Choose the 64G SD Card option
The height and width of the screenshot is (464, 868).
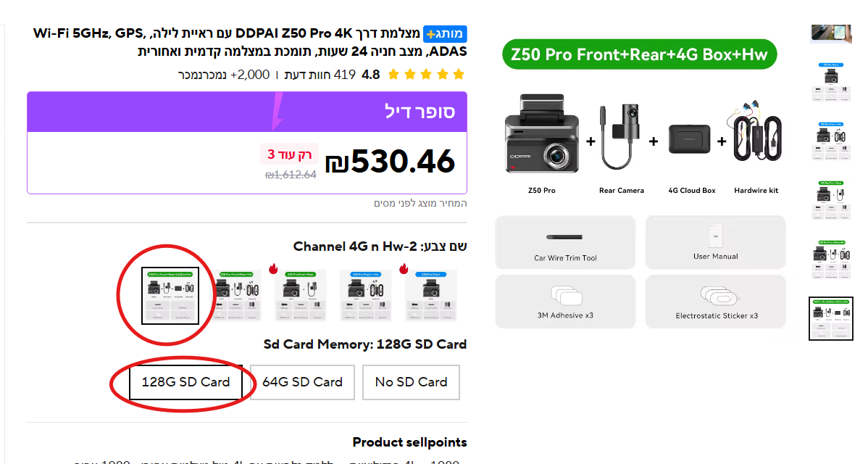pos(302,382)
